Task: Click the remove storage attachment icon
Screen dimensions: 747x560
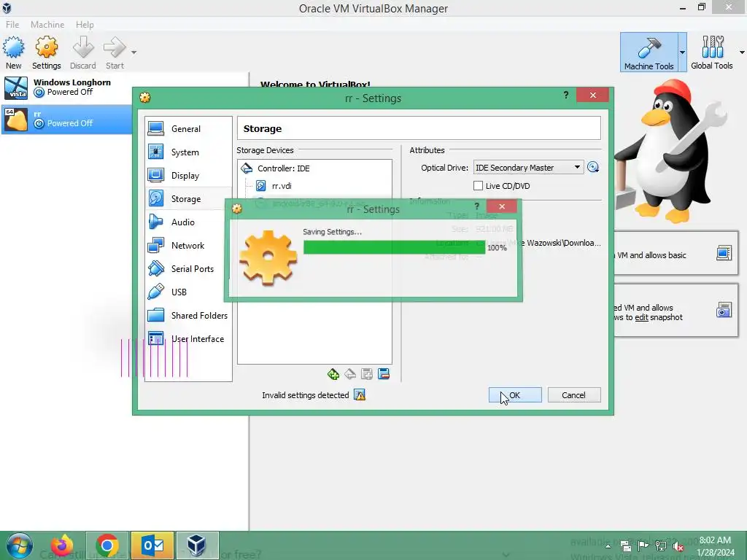Action: [x=384, y=374]
